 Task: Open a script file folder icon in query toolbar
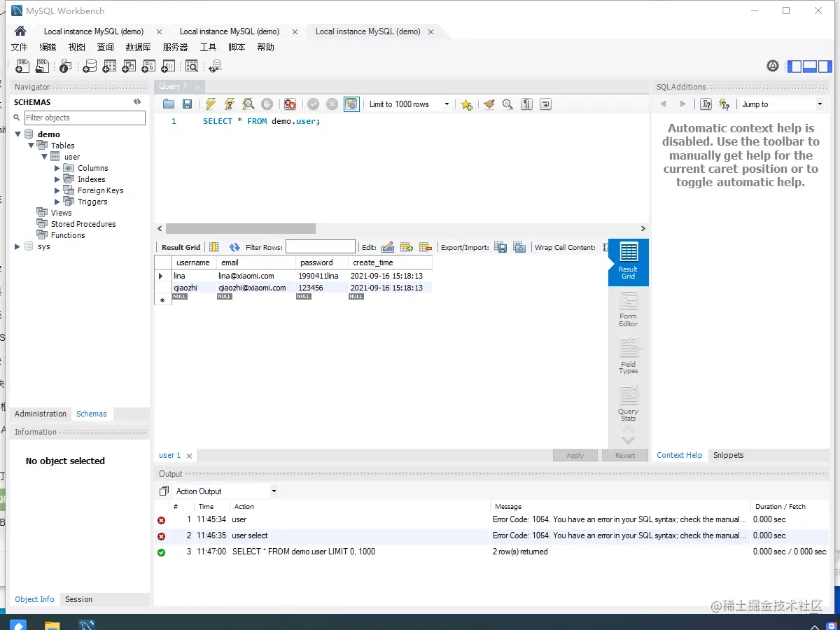(x=169, y=104)
